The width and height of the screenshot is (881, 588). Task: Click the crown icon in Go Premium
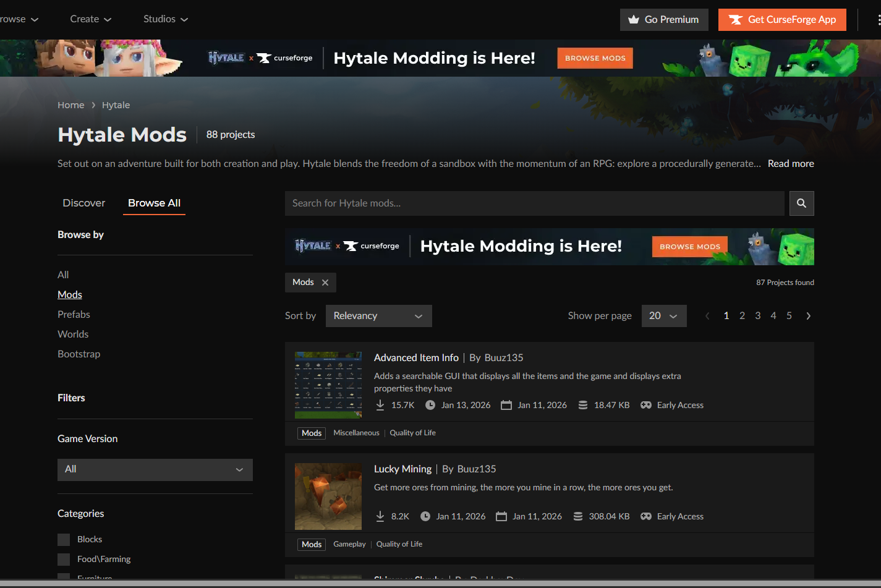coord(633,19)
